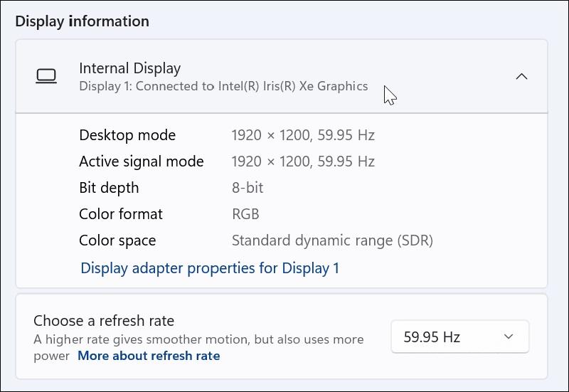Click the Active signal mode label
569x392 pixels.
[142, 161]
